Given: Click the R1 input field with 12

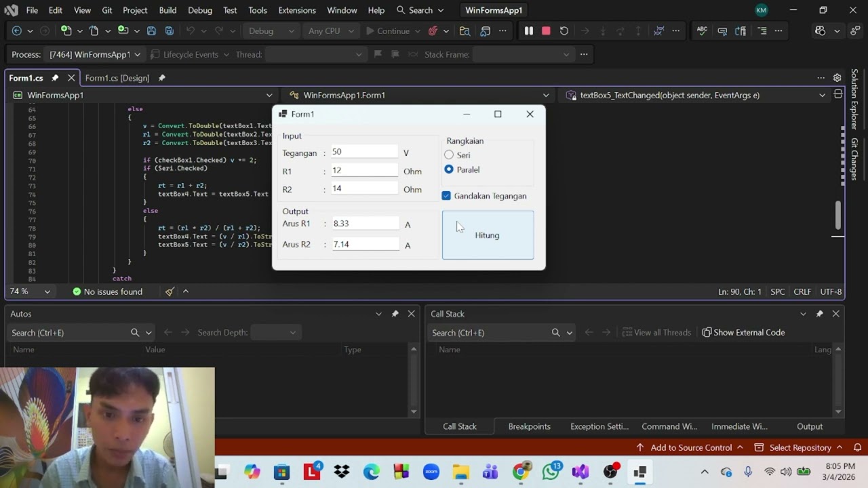Looking at the screenshot, I should click(365, 170).
